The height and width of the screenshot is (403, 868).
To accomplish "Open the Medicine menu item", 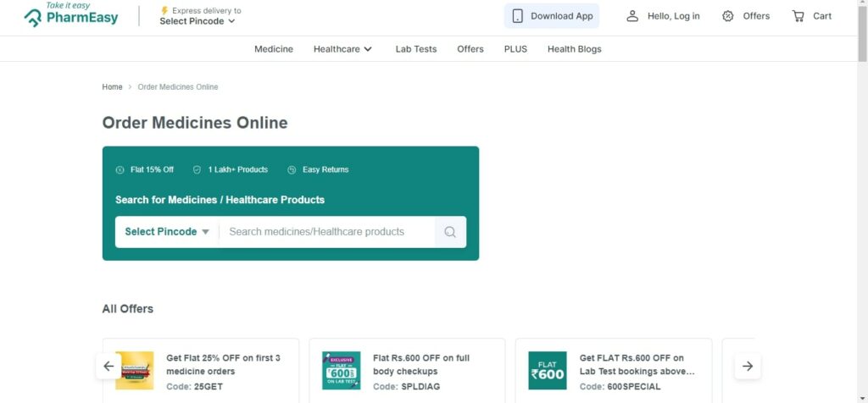I will 274,49.
